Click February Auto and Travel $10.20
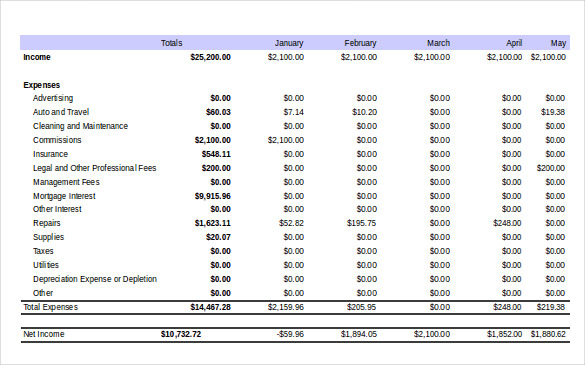This screenshot has height=365, width=585. (x=365, y=112)
